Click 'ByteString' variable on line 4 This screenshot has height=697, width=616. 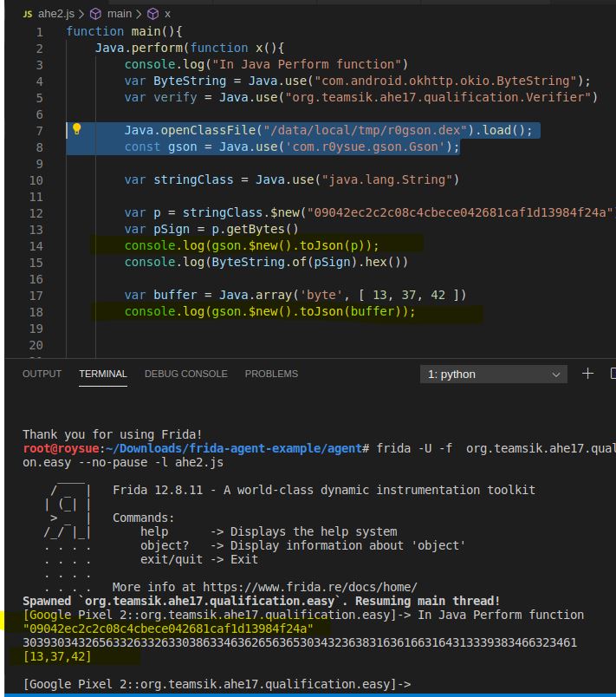(x=190, y=81)
